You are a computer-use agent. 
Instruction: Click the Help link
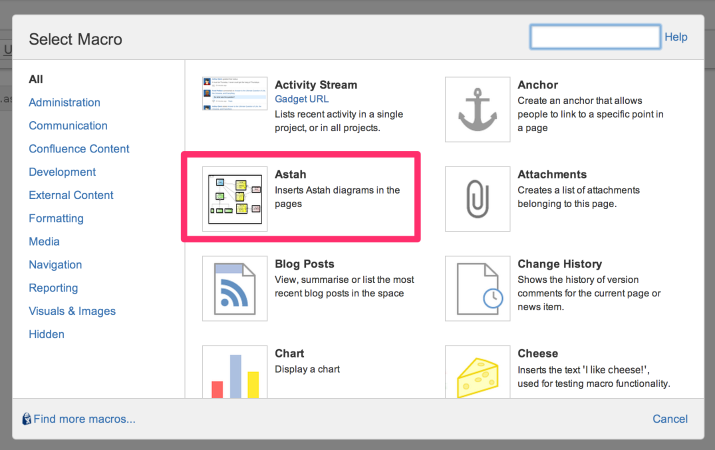(x=676, y=37)
